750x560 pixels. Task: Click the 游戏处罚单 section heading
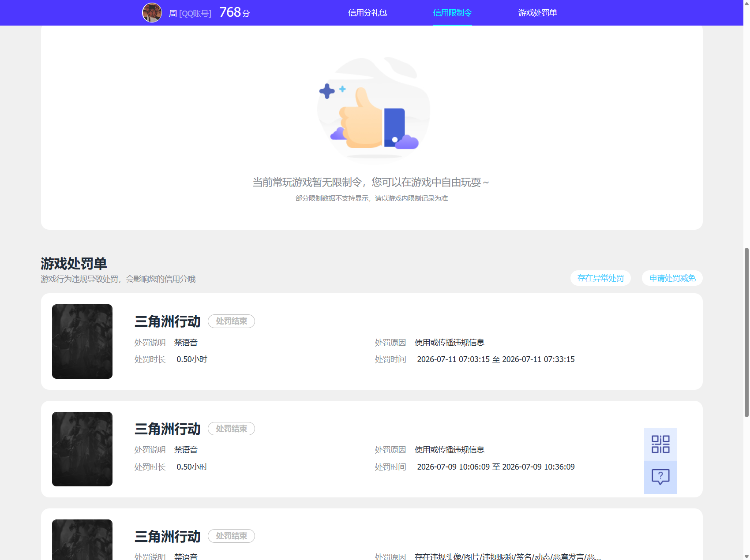(74, 264)
